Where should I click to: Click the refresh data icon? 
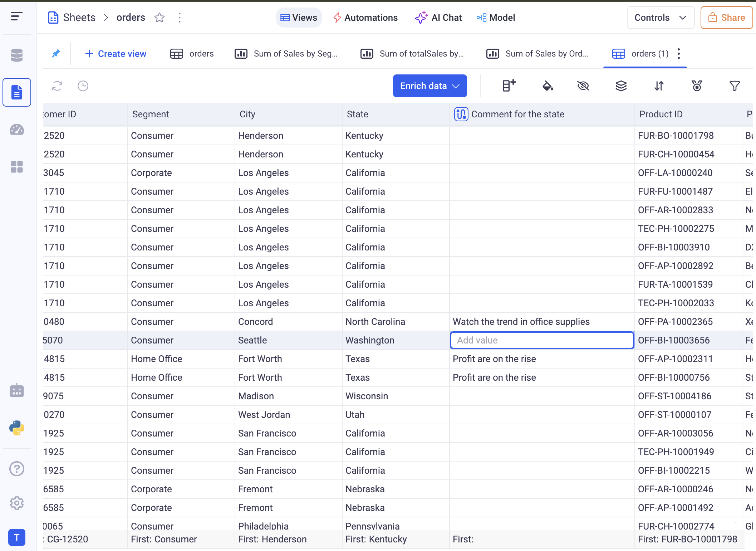57,86
